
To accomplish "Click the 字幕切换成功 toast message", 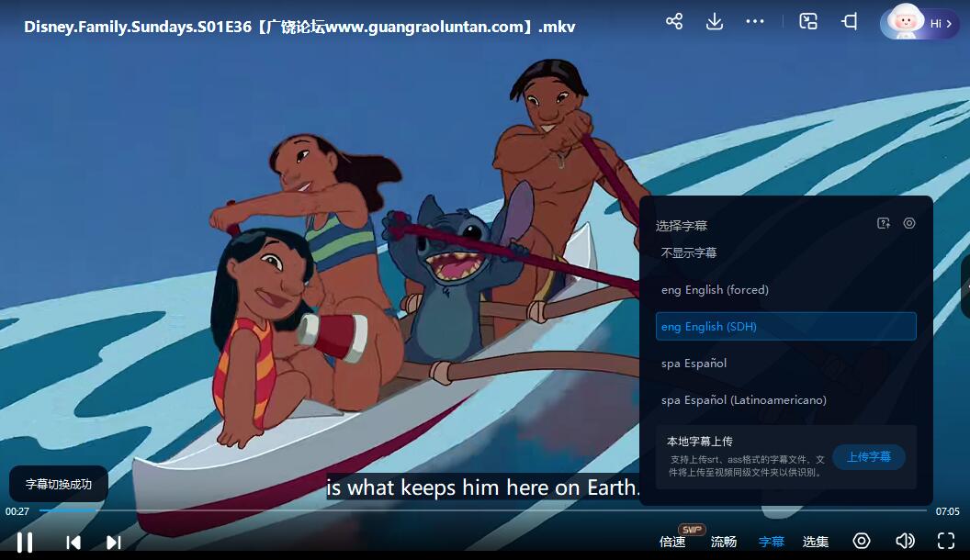I will point(59,484).
